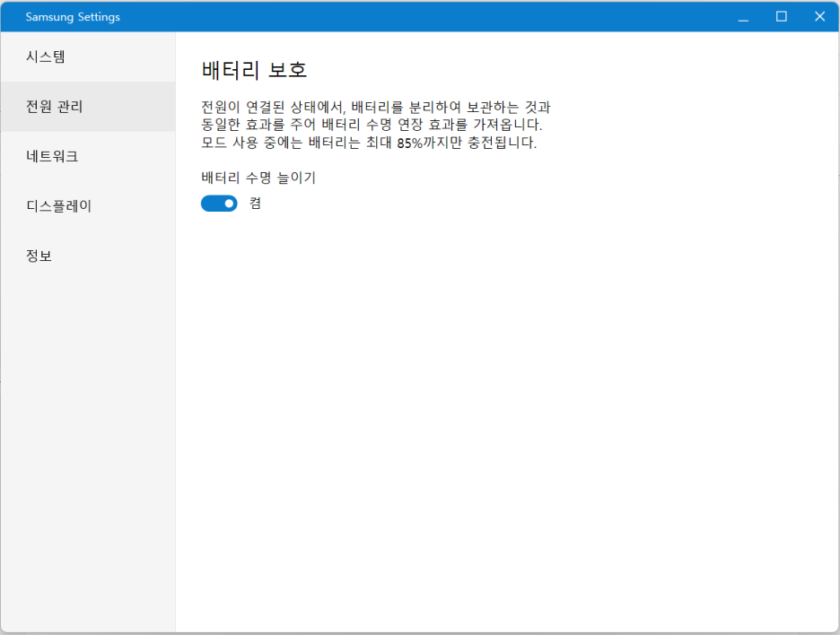Click the 켬 label next to toggle
This screenshot has height=635, width=840.
255,204
